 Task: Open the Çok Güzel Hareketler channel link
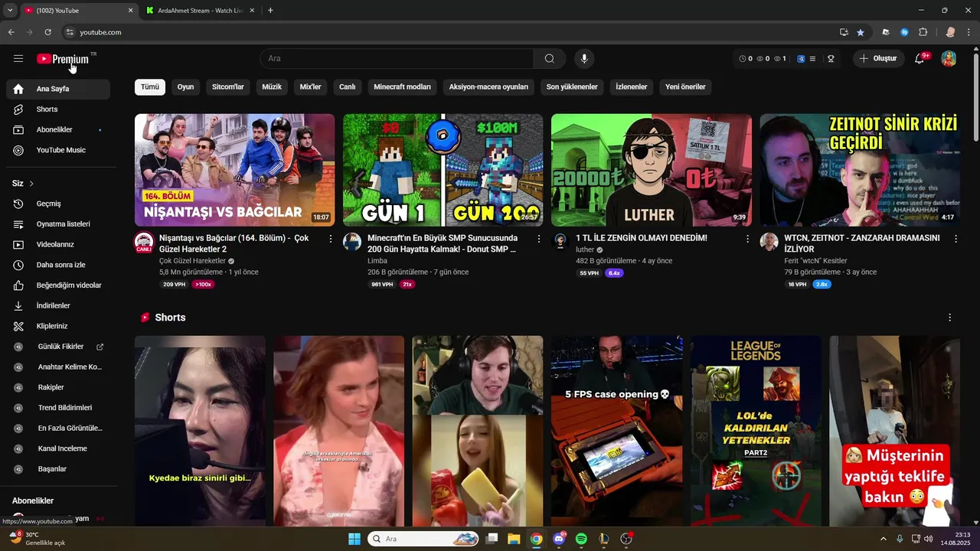click(x=192, y=261)
